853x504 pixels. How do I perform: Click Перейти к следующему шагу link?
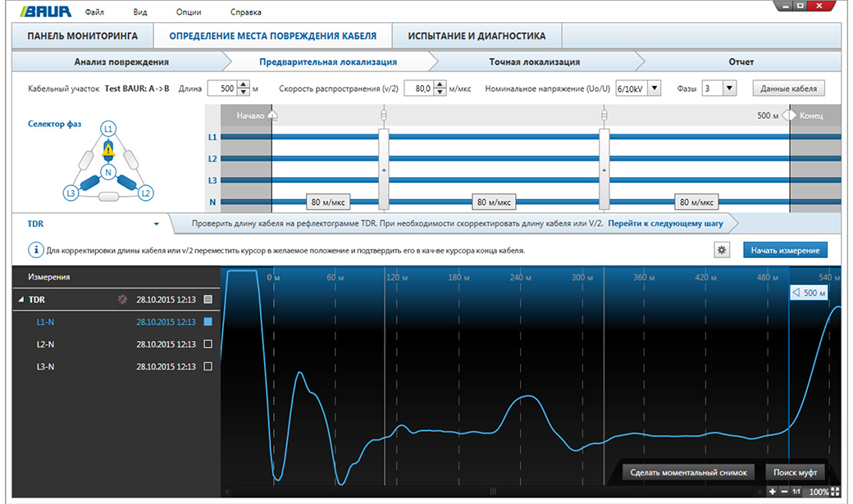coord(665,224)
